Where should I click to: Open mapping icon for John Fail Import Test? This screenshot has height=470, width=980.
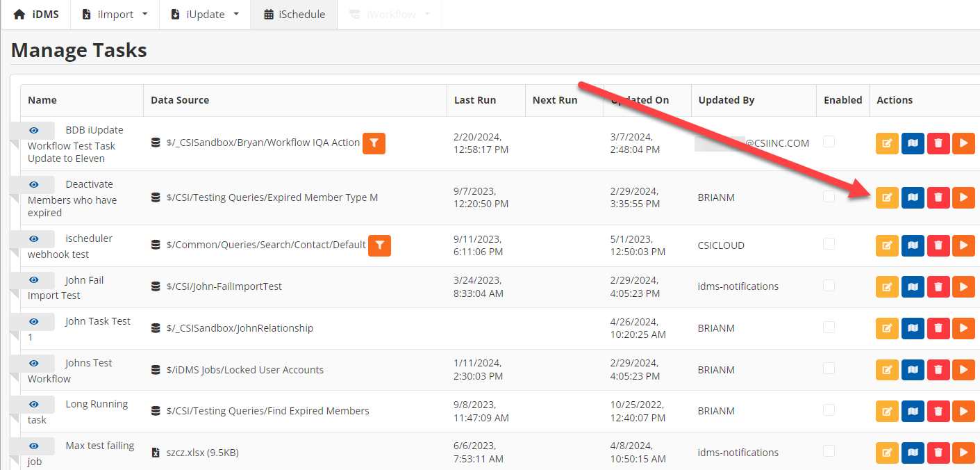[x=913, y=286]
